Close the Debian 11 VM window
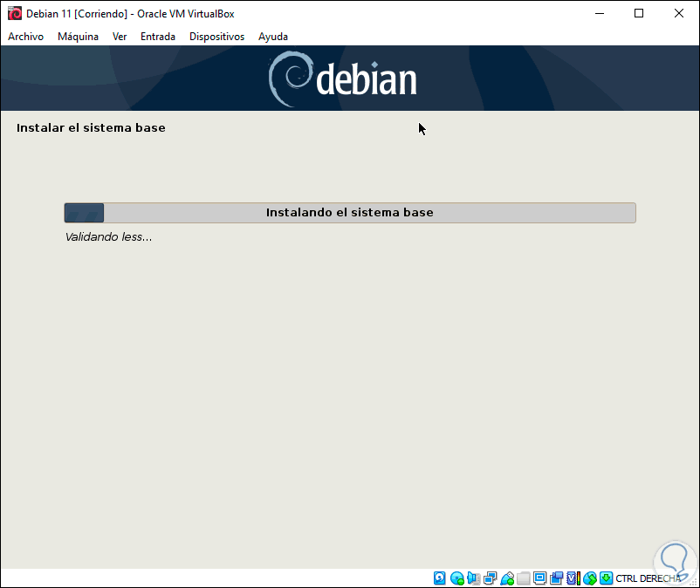700x588 pixels. (678, 13)
